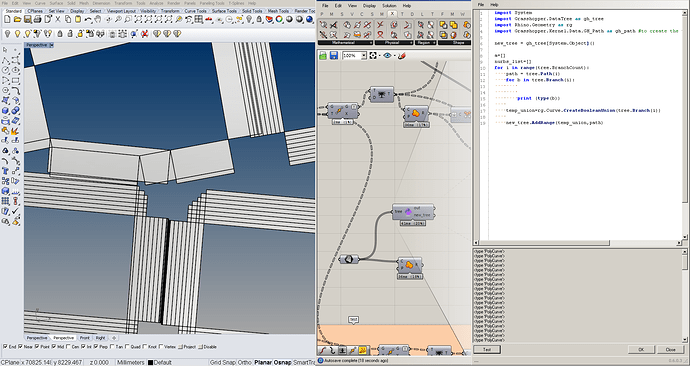
Task: Switch to the Curve Tools toolbar tab
Action: pyautogui.click(x=195, y=11)
